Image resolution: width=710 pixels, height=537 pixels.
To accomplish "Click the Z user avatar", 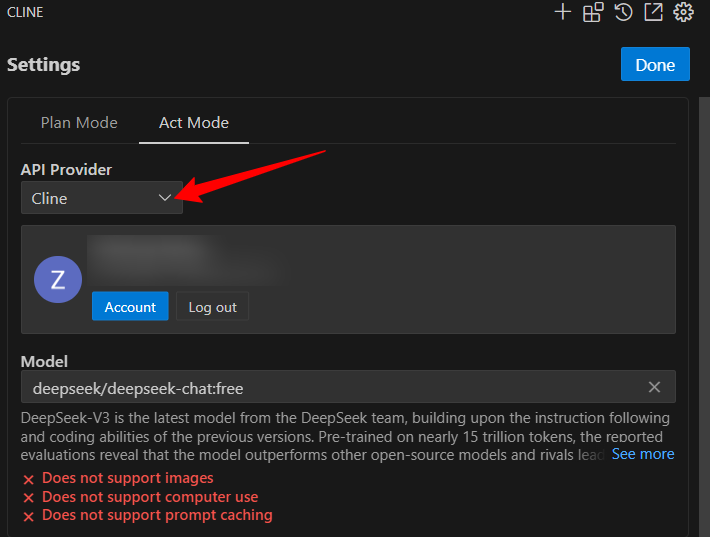I will click(x=58, y=279).
